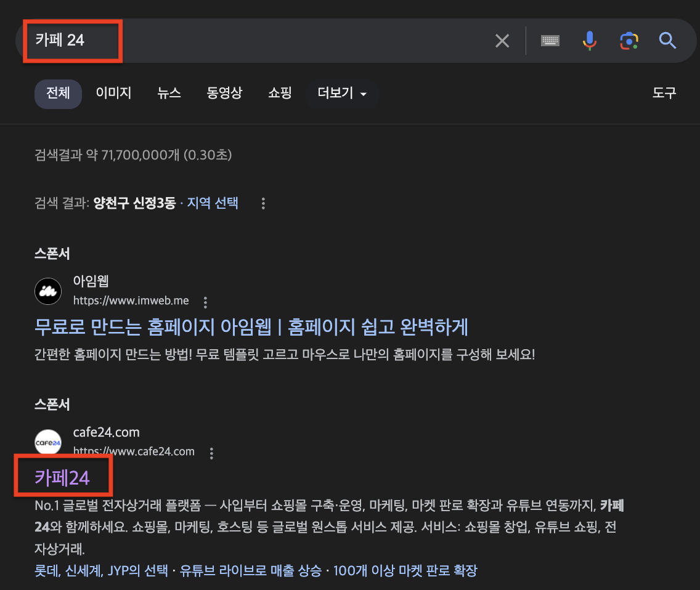
Task: Open the 무료로 만드는 홈페이지 아임웹 ad headline
Action: tap(251, 326)
